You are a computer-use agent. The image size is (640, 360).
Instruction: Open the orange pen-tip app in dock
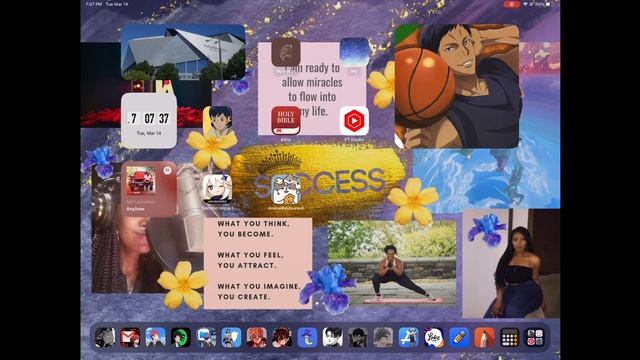(x=484, y=338)
